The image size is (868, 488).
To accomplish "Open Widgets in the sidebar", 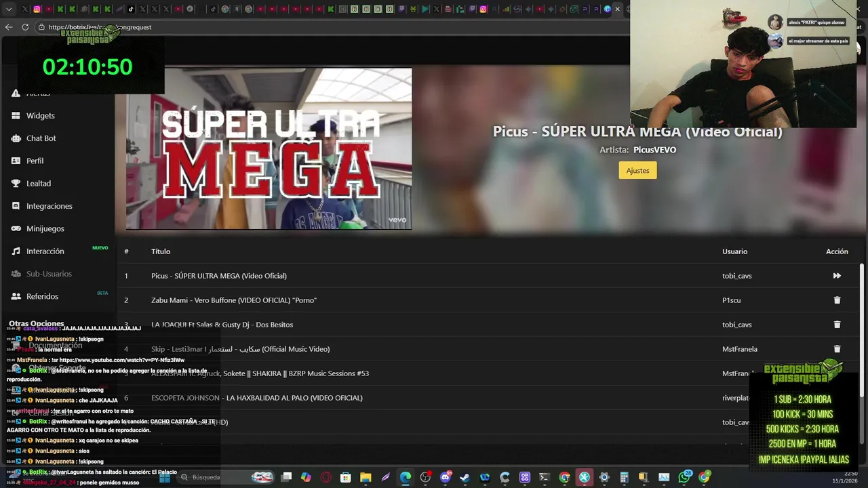I will [x=41, y=116].
